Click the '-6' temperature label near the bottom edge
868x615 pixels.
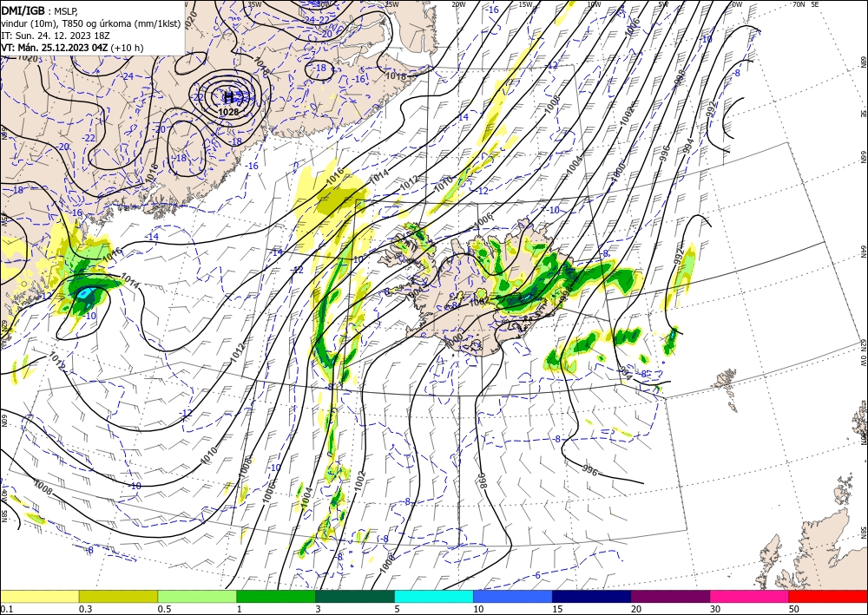[x=536, y=575]
